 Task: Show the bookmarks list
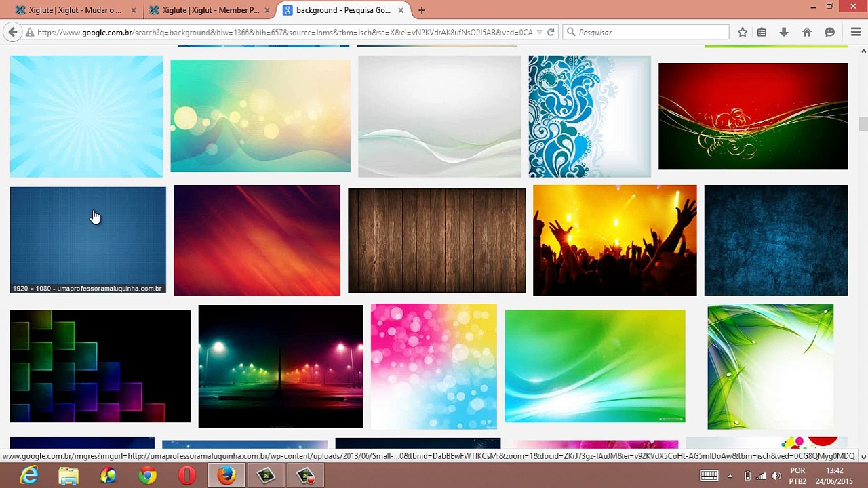[762, 32]
